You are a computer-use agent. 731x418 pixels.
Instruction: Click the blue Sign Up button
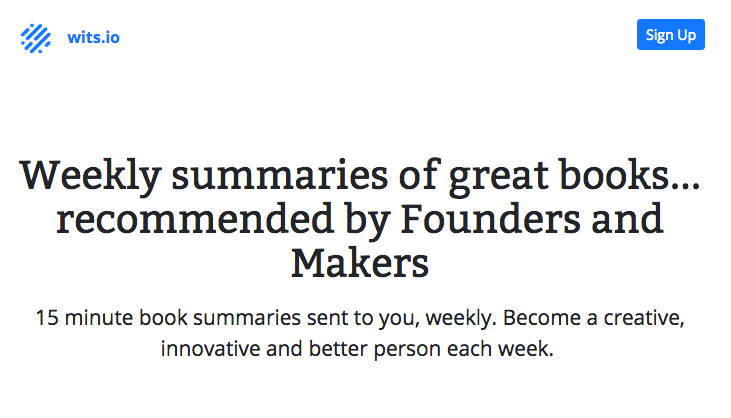click(670, 34)
